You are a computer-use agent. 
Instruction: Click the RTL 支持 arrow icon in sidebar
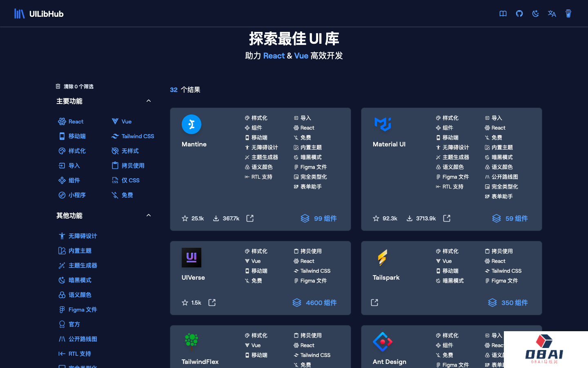pyautogui.click(x=62, y=354)
